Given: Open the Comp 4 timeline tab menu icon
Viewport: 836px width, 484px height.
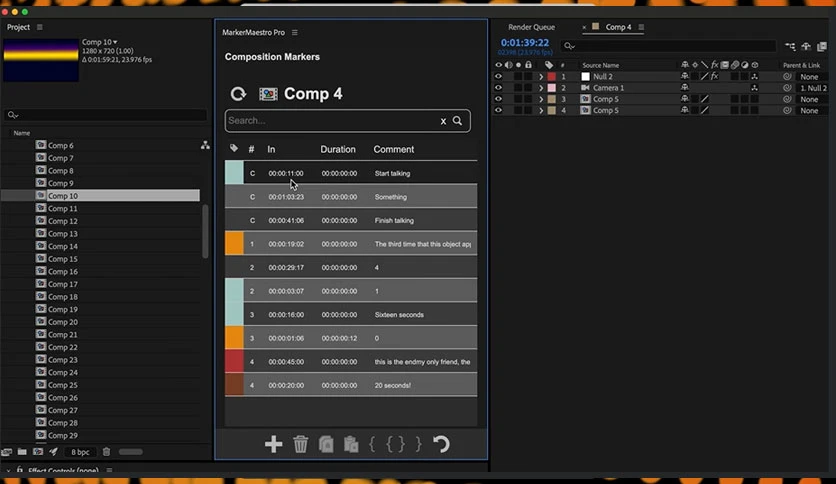Looking at the screenshot, I should pos(641,27).
